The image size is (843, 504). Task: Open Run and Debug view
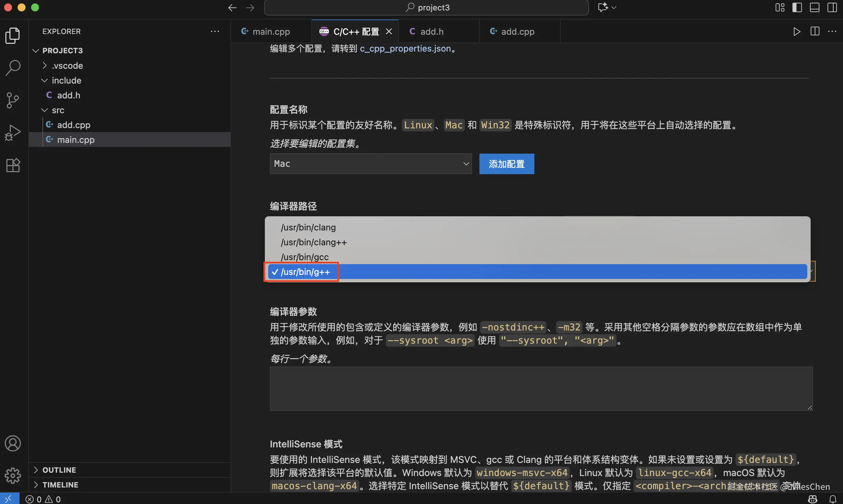[x=13, y=132]
